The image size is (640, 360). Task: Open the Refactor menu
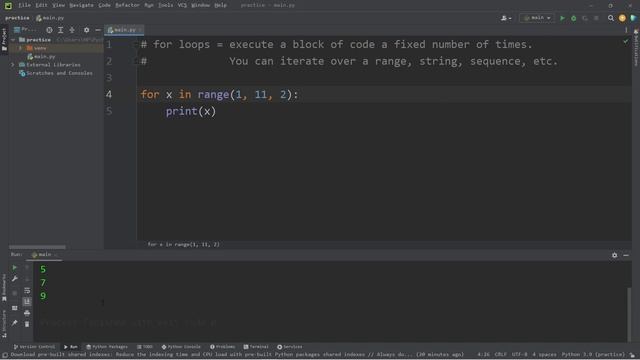pos(127,5)
